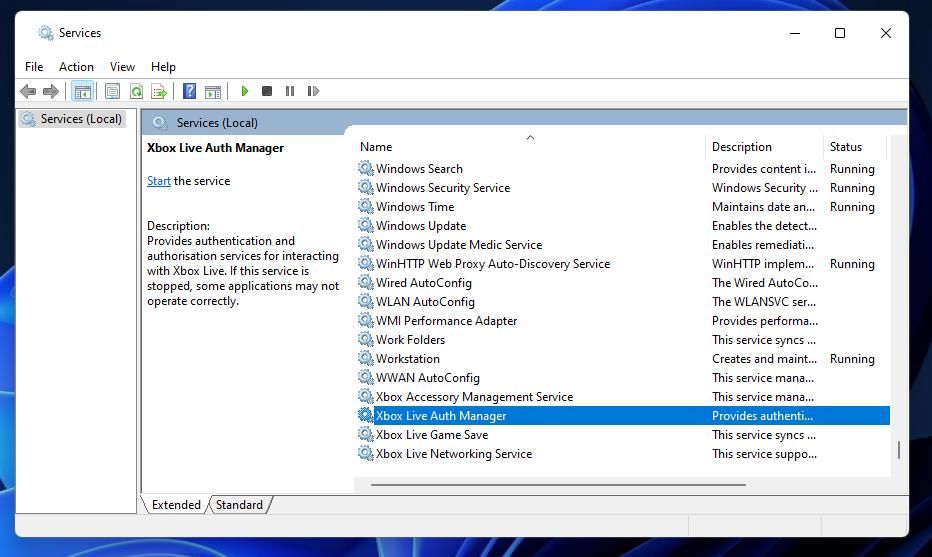
Task: Click the gear icon beside Work Folders
Action: 366,339
